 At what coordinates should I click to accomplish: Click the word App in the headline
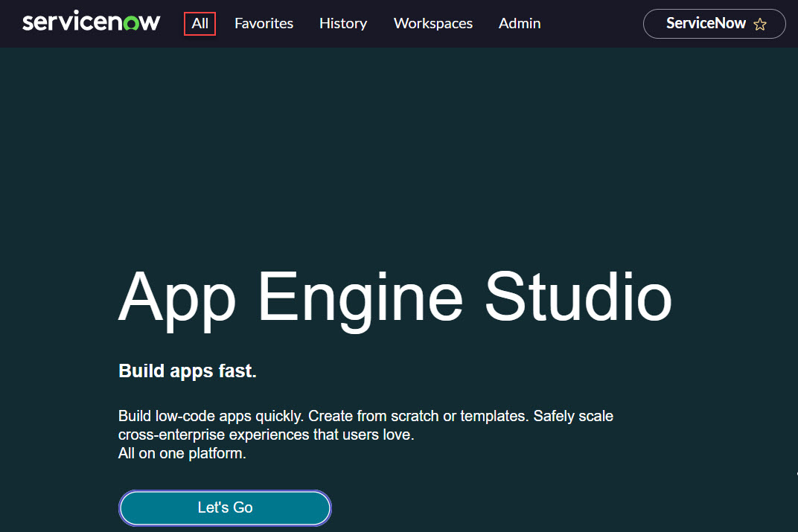point(177,300)
